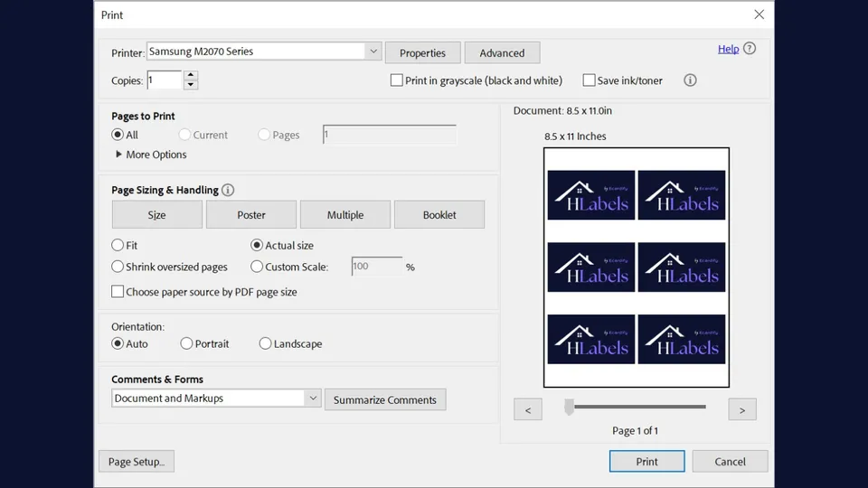Image resolution: width=868 pixels, height=488 pixels.
Task: Click the 'Page 1 of 1' text
Action: [635, 430]
